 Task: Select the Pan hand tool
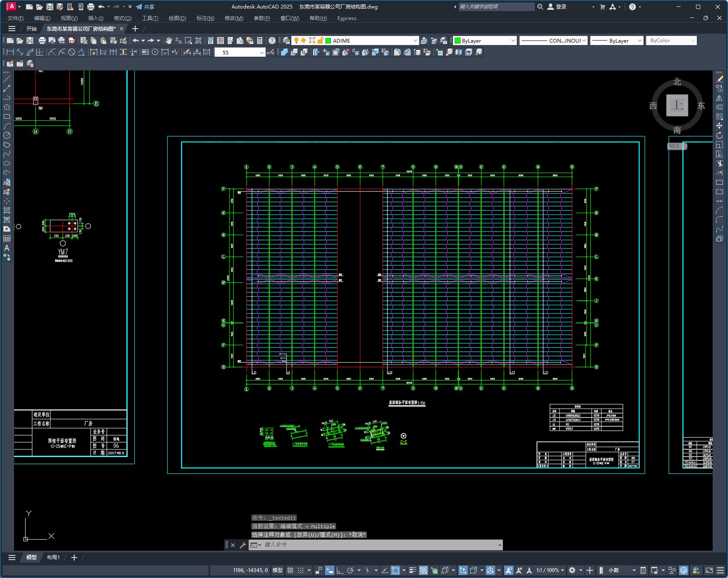(x=169, y=41)
